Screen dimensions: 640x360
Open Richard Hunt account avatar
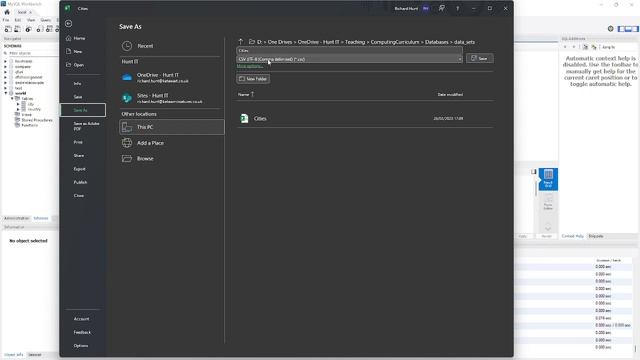[x=426, y=9]
